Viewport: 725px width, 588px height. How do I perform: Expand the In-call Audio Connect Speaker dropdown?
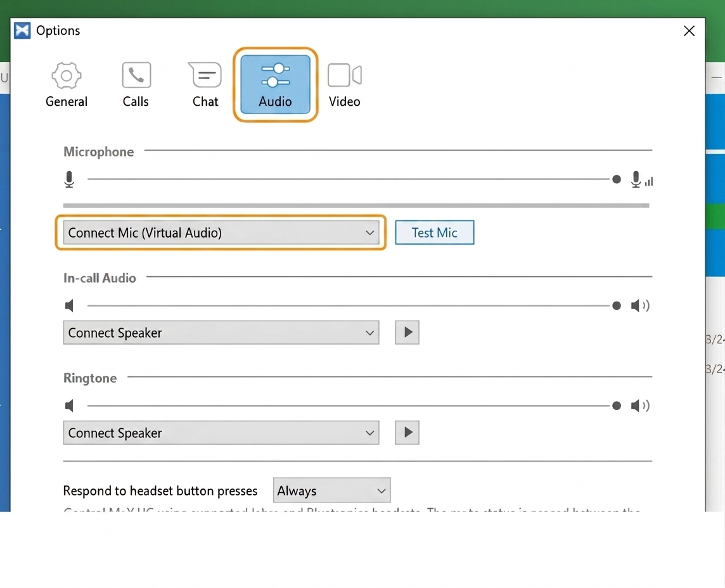pyautogui.click(x=221, y=333)
